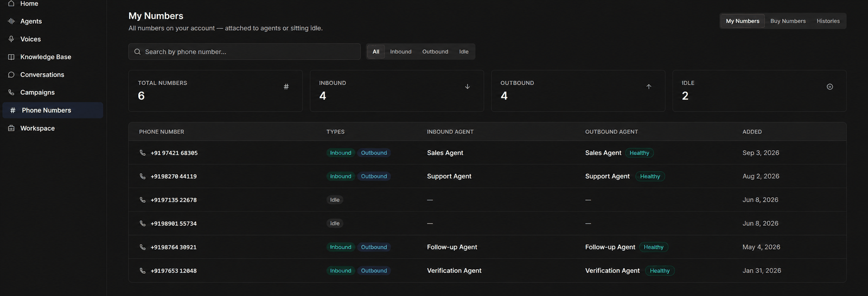Click the Voices microphone icon
868x296 pixels.
click(11, 39)
